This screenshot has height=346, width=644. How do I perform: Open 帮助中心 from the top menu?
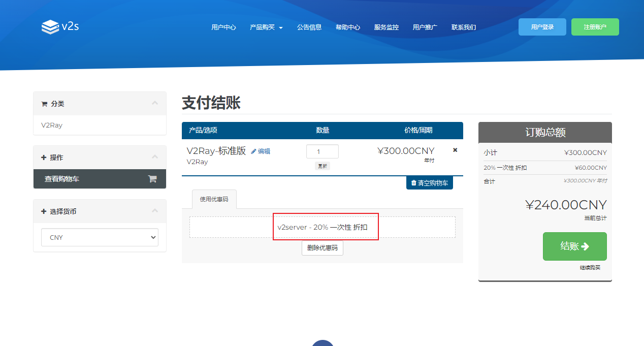[348, 27]
